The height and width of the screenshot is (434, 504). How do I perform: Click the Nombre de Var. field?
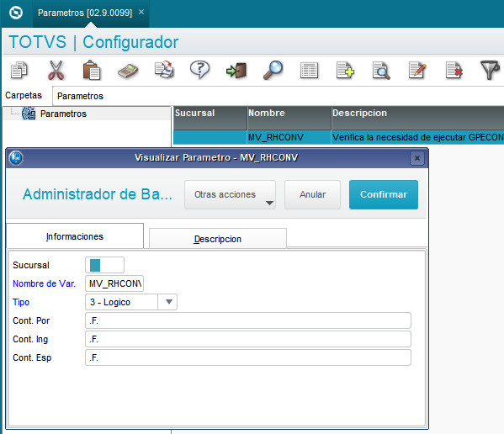click(x=114, y=283)
